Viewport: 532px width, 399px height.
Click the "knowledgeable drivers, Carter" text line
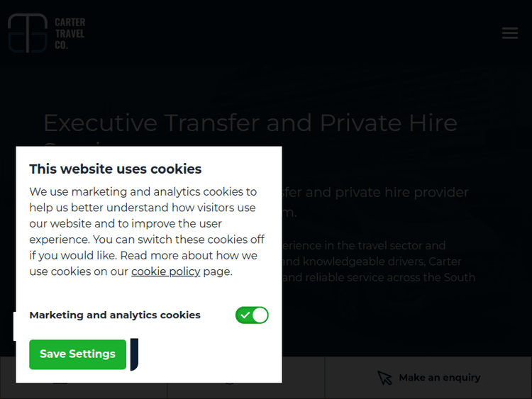372,262
